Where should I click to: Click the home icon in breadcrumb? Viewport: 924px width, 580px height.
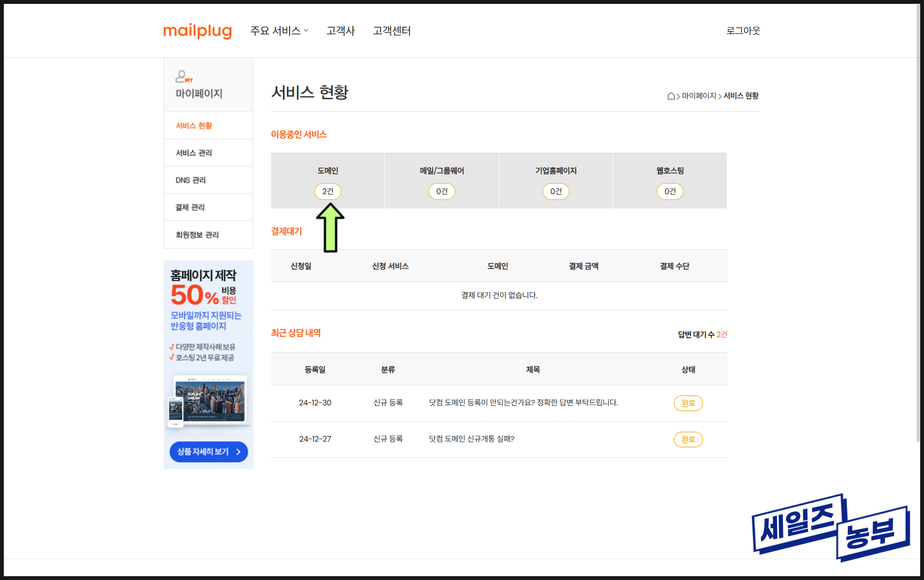671,96
